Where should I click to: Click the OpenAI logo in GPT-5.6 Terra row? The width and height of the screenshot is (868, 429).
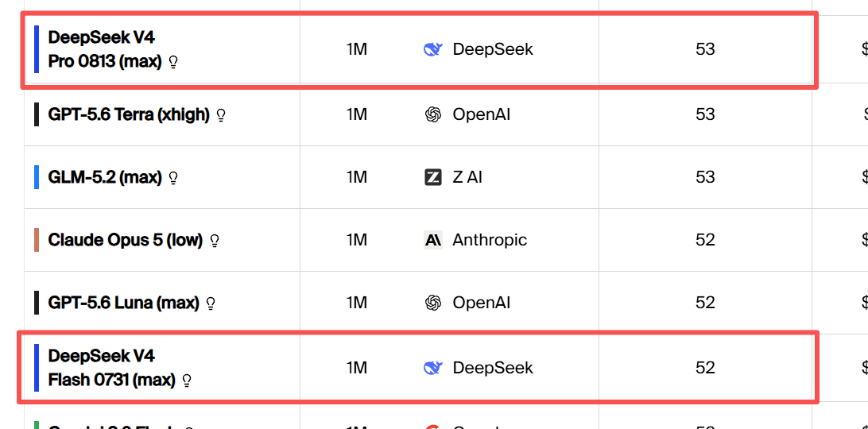click(433, 114)
